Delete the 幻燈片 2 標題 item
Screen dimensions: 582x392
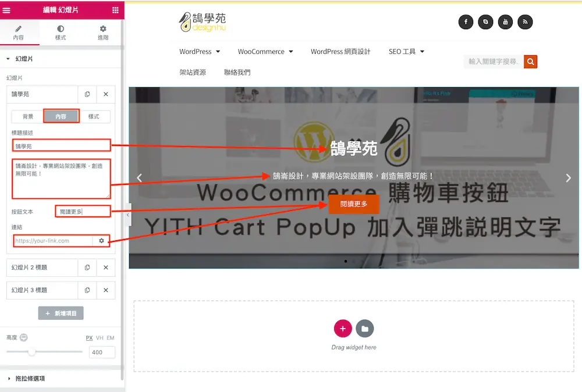pos(106,268)
